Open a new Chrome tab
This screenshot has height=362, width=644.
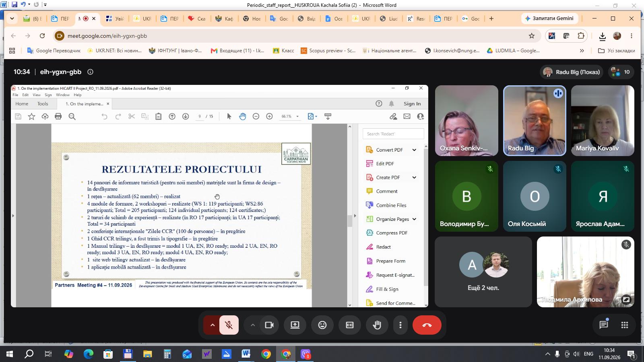coord(491,19)
